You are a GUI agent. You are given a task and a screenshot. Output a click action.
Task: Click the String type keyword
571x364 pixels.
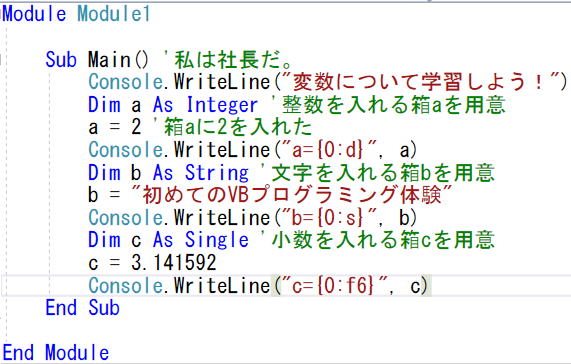coord(217,173)
